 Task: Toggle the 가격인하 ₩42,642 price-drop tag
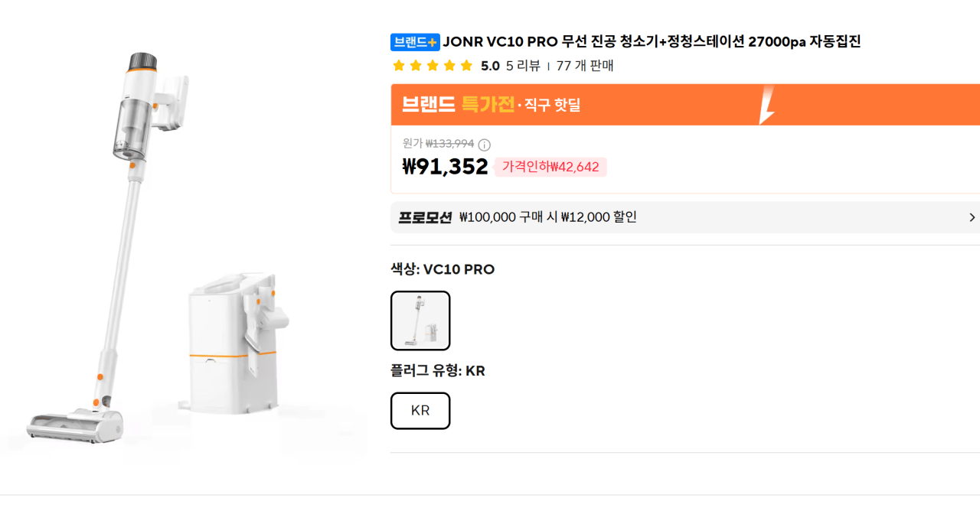tap(550, 167)
